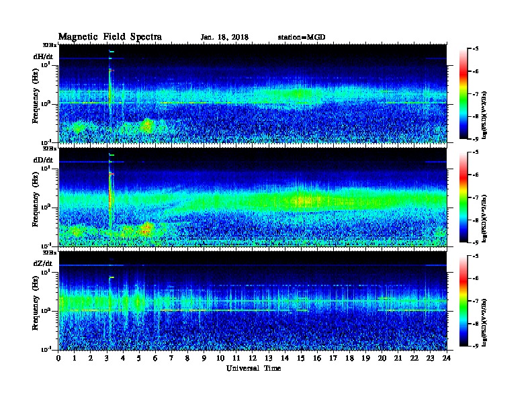Click hour 6 on the Universal Time axis
532x411 pixels.
click(155, 358)
